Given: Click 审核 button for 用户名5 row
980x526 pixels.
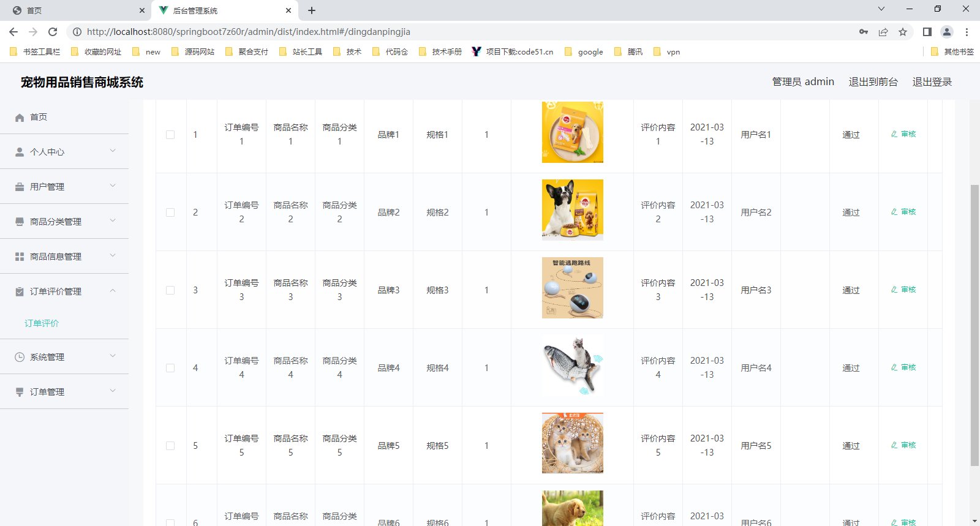Looking at the screenshot, I should (x=903, y=445).
